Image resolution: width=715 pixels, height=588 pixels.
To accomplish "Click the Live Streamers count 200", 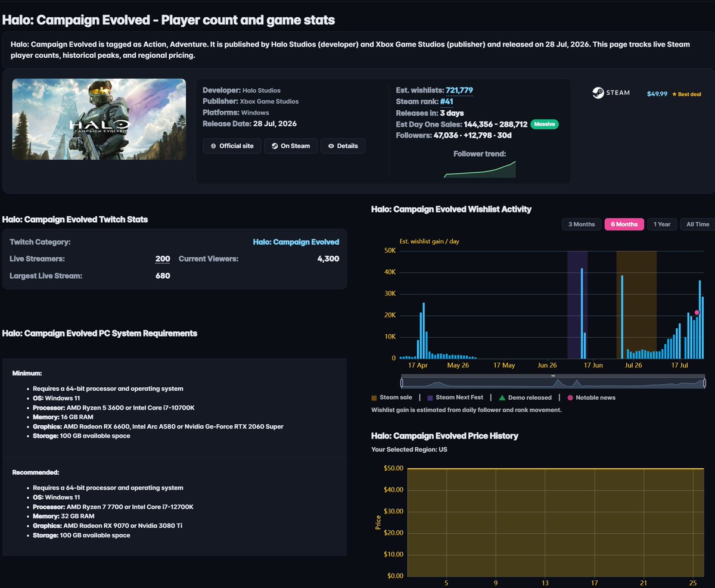I will [x=163, y=259].
